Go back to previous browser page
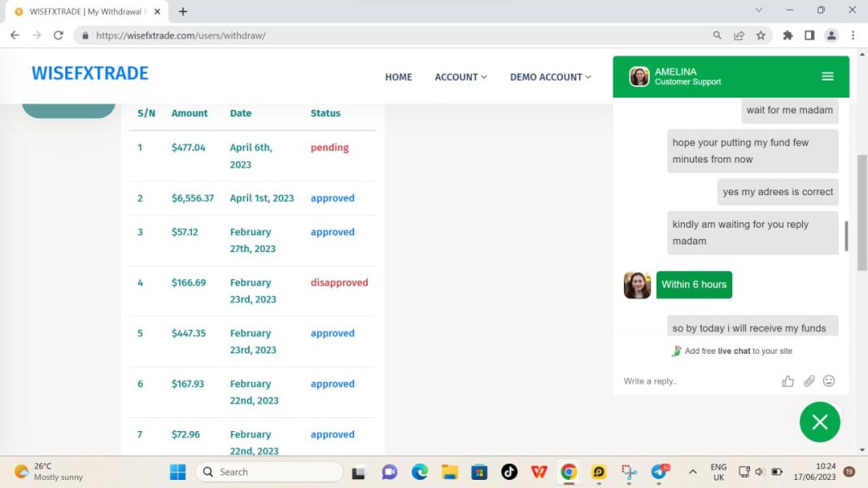Viewport: 868px width, 488px height. tap(15, 36)
